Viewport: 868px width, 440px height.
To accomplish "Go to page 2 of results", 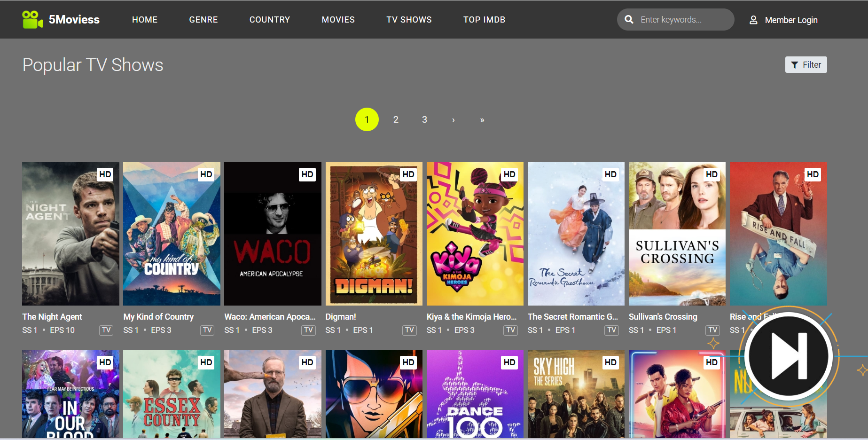I will (x=396, y=119).
